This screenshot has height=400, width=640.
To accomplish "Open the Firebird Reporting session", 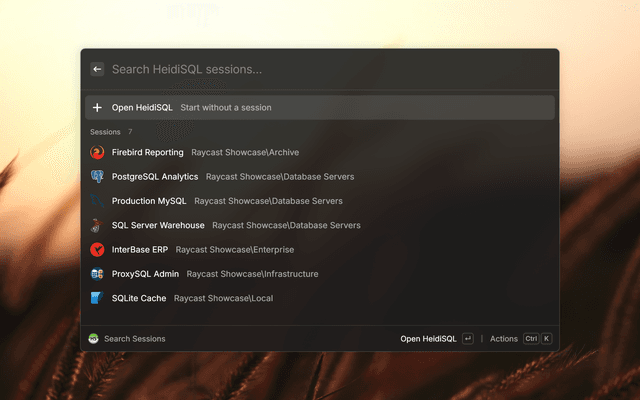I will [320, 152].
